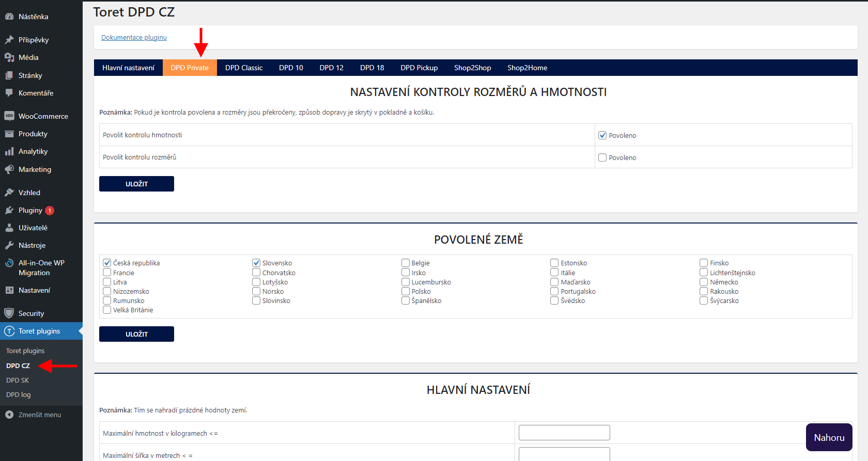Open Toret plugins submenu entry
The width and height of the screenshot is (868, 461).
pyautogui.click(x=25, y=351)
